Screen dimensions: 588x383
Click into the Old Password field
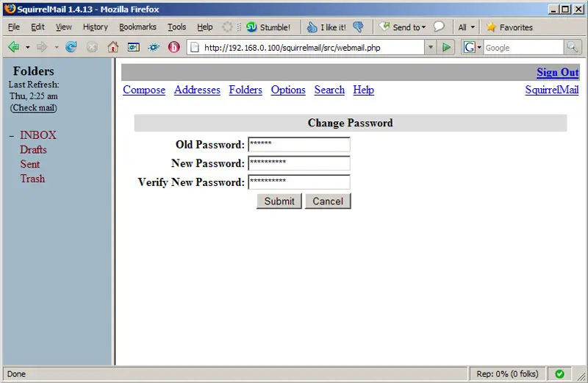coord(298,145)
